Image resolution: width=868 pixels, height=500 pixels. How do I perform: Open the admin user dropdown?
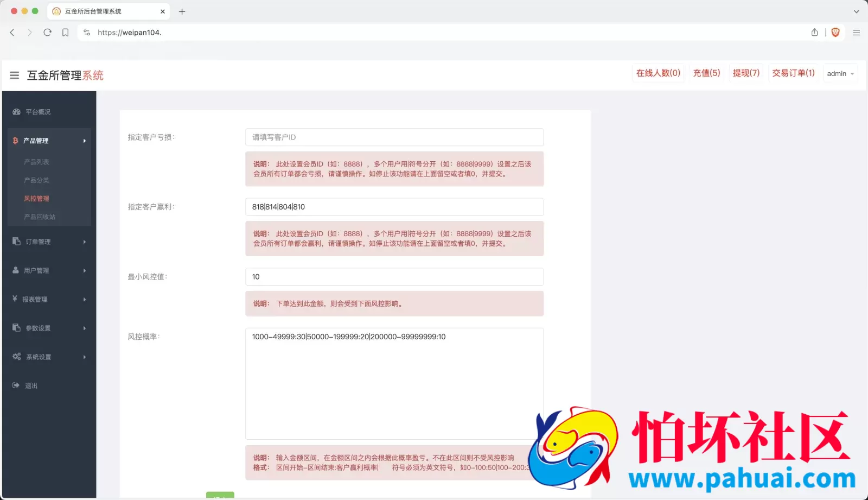[x=840, y=73]
